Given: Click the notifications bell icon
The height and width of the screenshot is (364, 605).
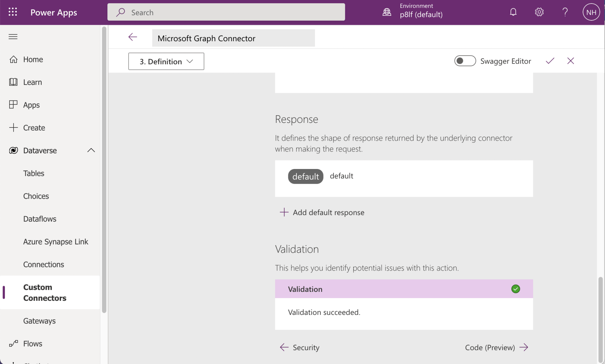Looking at the screenshot, I should click(x=513, y=12).
